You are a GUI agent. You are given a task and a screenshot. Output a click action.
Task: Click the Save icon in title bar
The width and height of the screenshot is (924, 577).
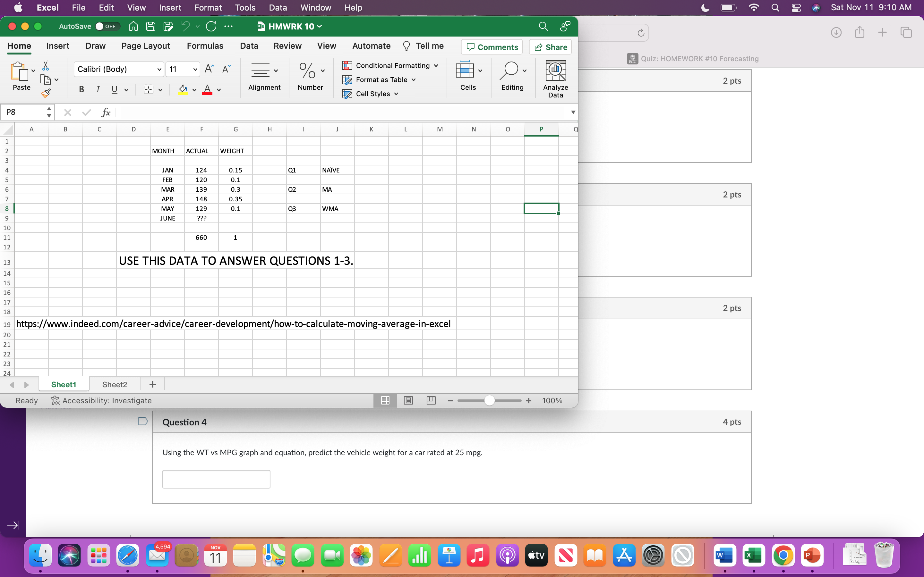(151, 26)
